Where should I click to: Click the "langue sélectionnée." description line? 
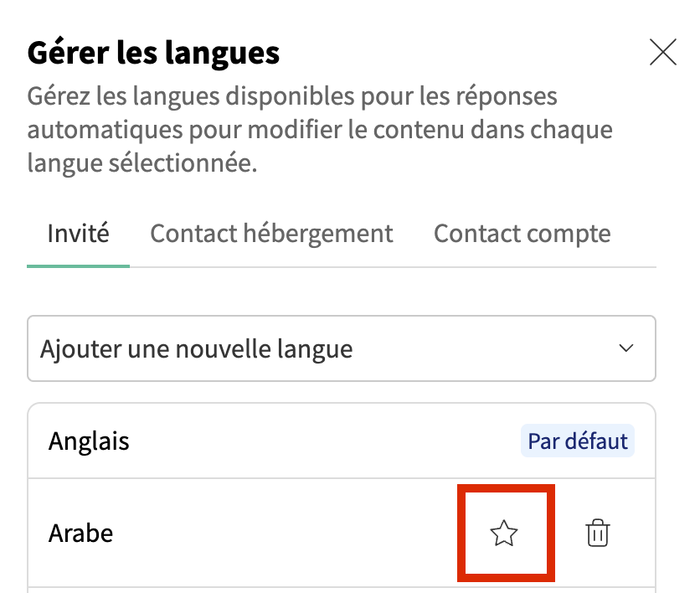(142, 163)
